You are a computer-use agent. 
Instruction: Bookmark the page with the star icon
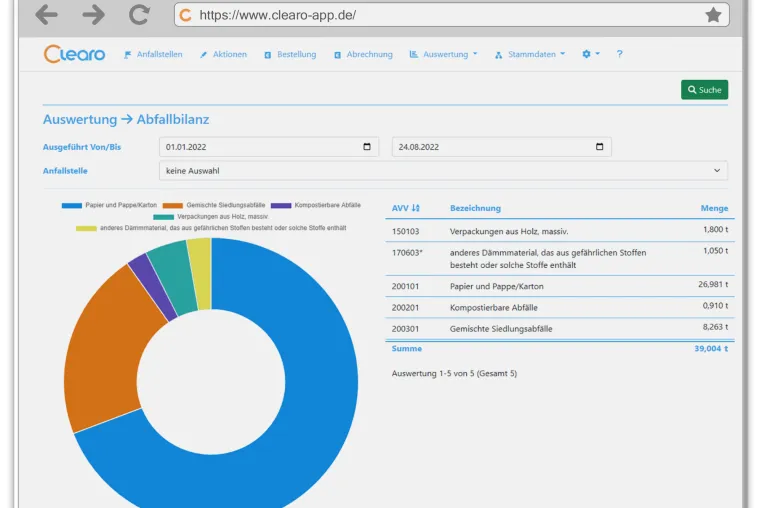click(x=713, y=15)
